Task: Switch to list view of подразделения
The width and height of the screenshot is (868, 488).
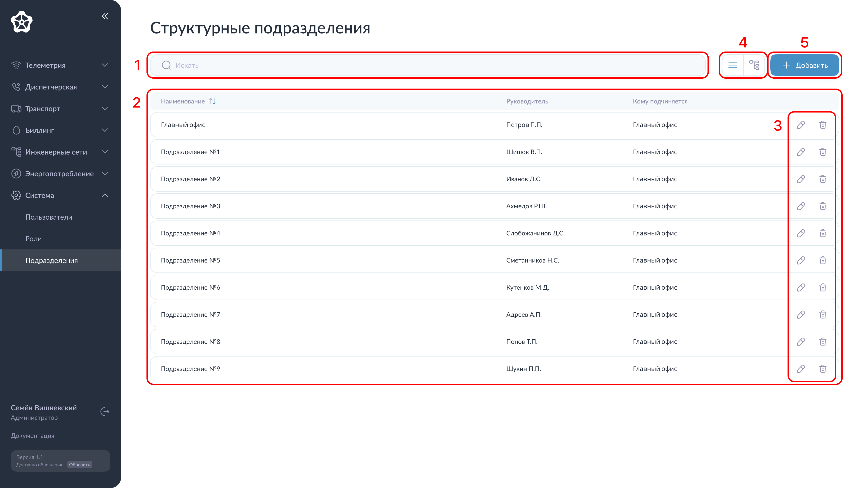Action: [733, 65]
